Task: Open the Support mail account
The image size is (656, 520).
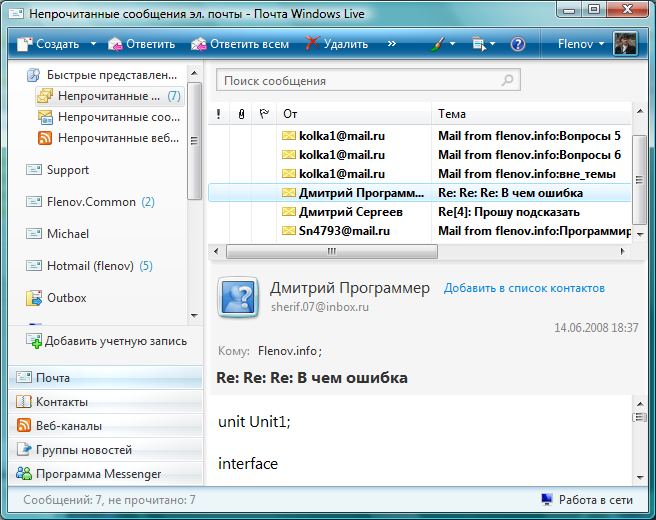Action: point(57,170)
